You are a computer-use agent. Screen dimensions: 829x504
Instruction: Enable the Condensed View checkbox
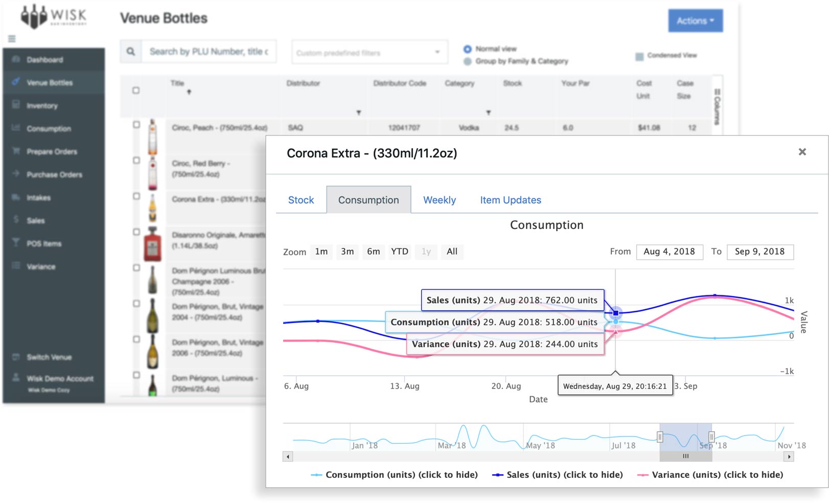pyautogui.click(x=639, y=56)
